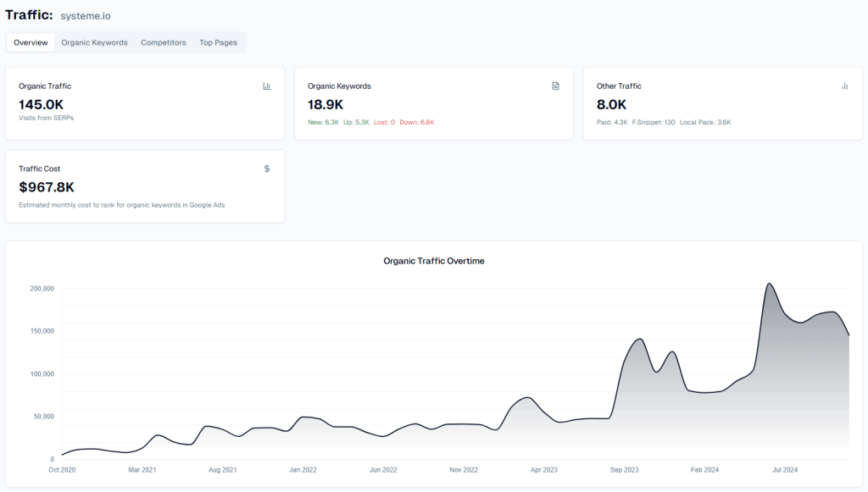Click the bar icon in Other Traffic card
868x492 pixels.
[844, 86]
